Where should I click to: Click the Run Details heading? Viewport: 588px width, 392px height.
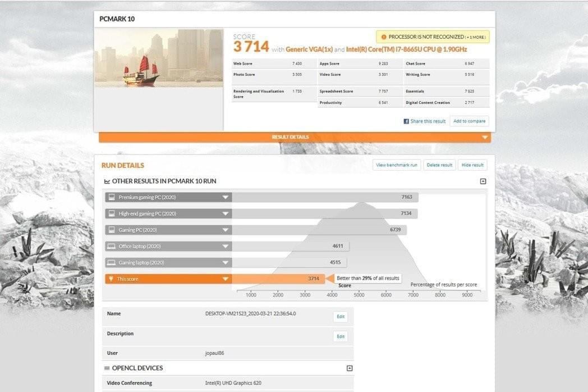[123, 165]
